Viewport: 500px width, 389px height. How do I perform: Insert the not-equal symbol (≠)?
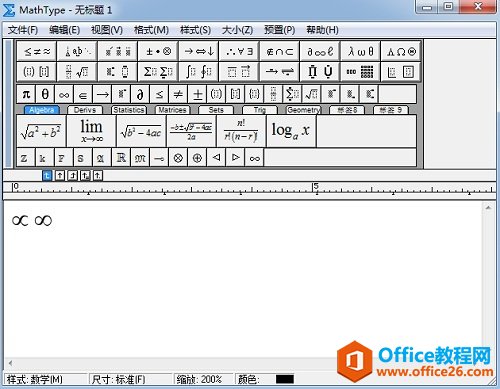click(178, 94)
